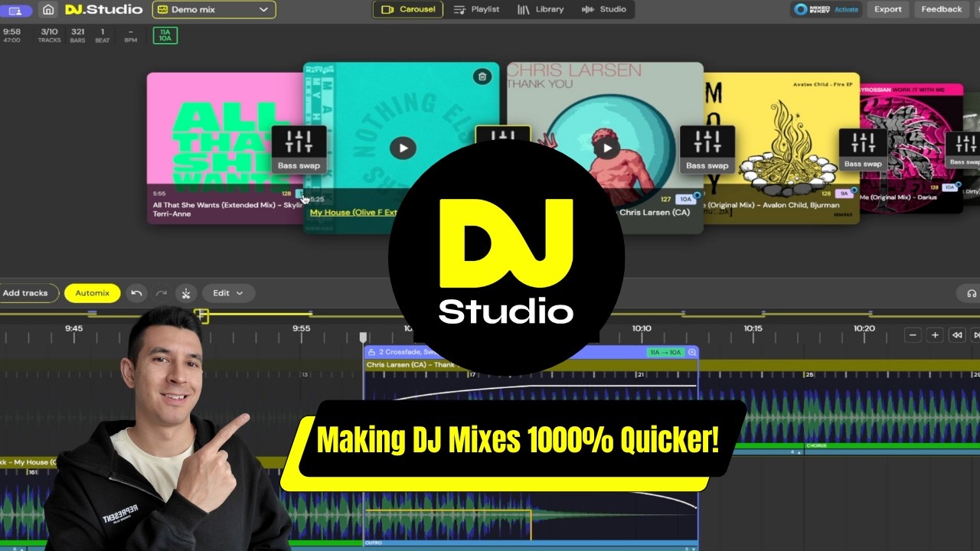Click the Export button
The image size is (980, 551).
(888, 9)
